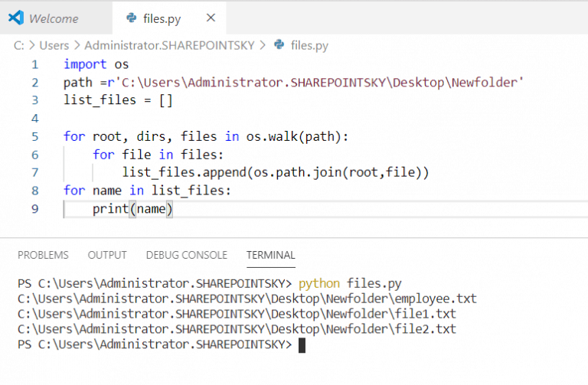Switch to the Welcome tab
Screen dimensions: 588x385
(55, 18)
